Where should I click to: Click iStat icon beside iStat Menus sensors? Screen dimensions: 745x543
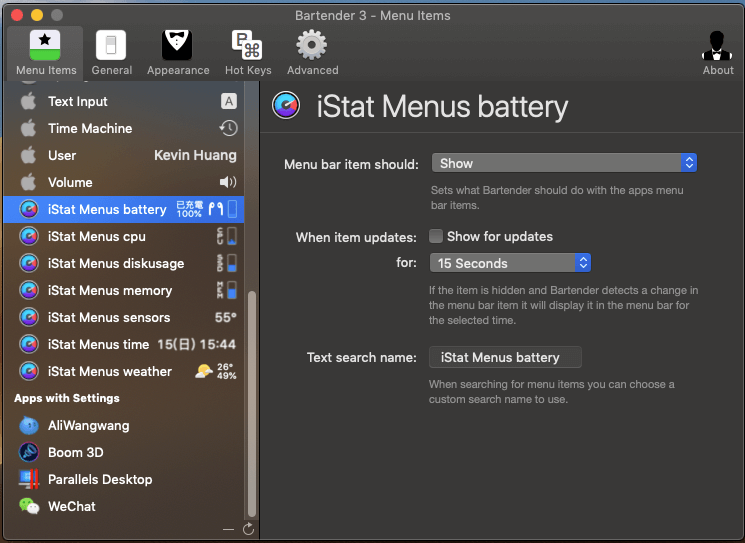coord(29,317)
